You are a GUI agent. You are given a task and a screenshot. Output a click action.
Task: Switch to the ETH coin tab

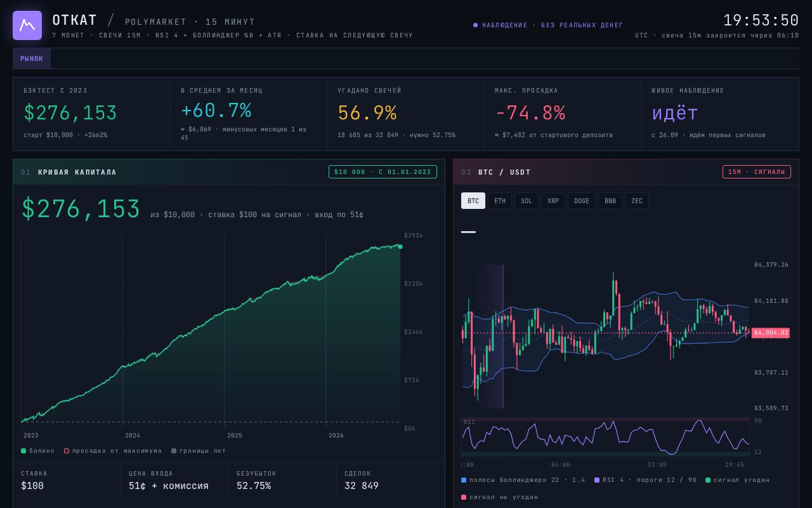point(500,201)
